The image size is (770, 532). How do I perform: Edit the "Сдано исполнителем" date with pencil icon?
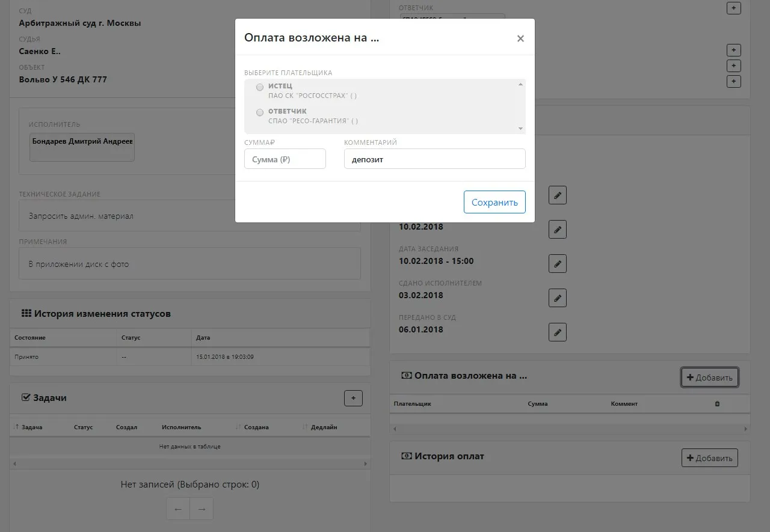click(x=557, y=298)
